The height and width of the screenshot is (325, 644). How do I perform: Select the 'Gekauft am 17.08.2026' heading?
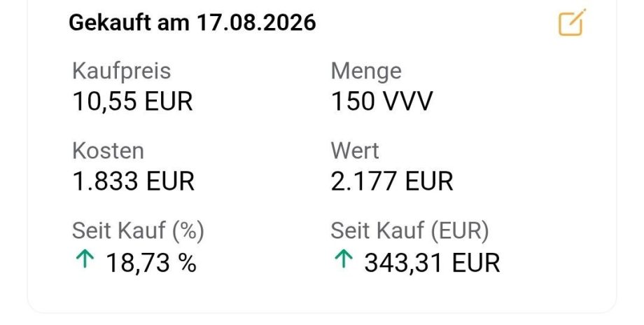pyautogui.click(x=192, y=22)
